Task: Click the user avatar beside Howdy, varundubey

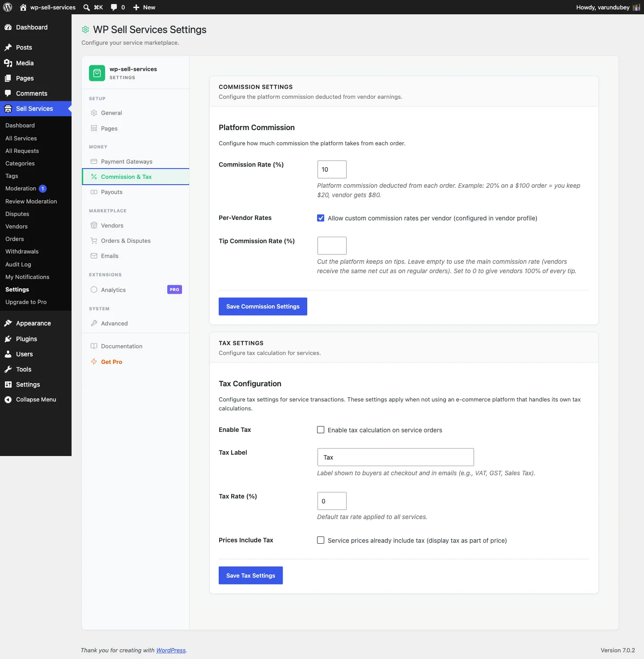Action: coord(636,7)
